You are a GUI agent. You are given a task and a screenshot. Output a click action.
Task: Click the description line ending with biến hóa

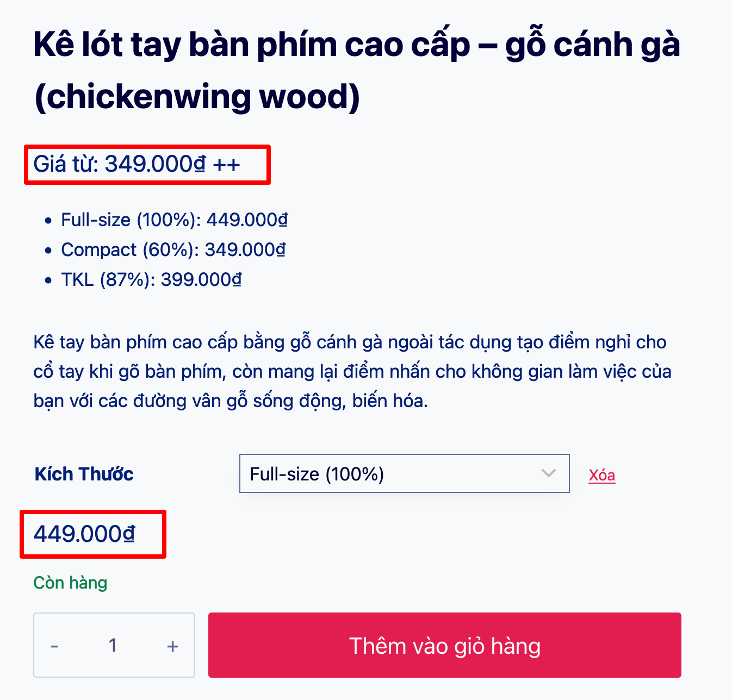point(231,401)
